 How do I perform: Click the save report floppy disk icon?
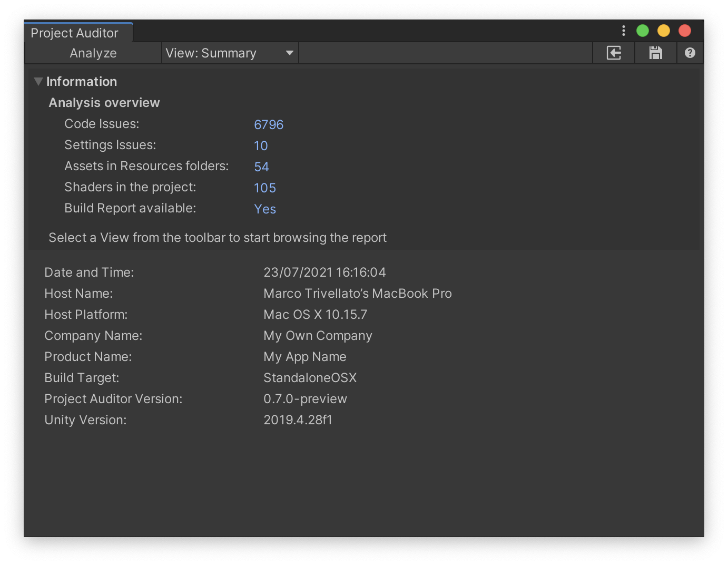(655, 53)
